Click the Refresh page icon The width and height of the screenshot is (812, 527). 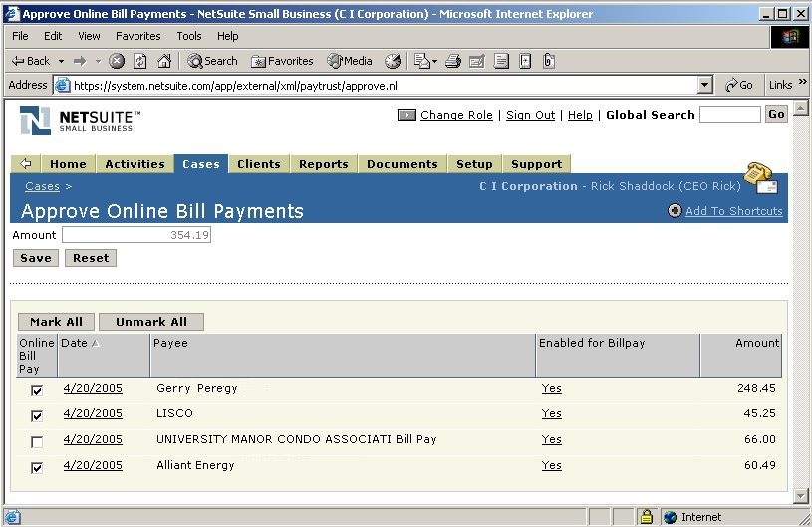[140, 61]
